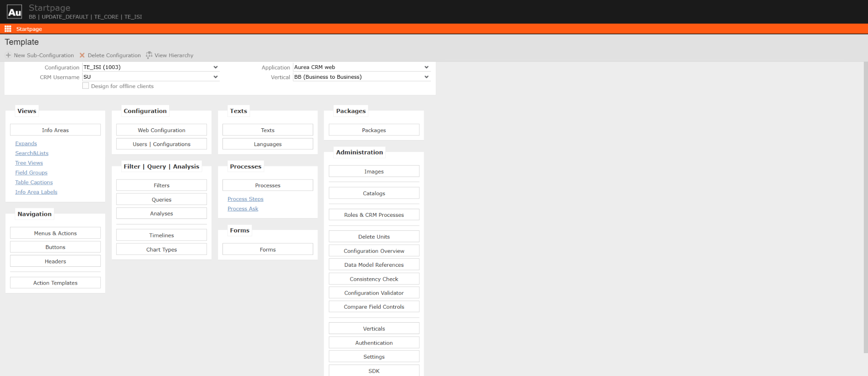Enable Design for offline clients checkbox
868x376 pixels.
(86, 86)
